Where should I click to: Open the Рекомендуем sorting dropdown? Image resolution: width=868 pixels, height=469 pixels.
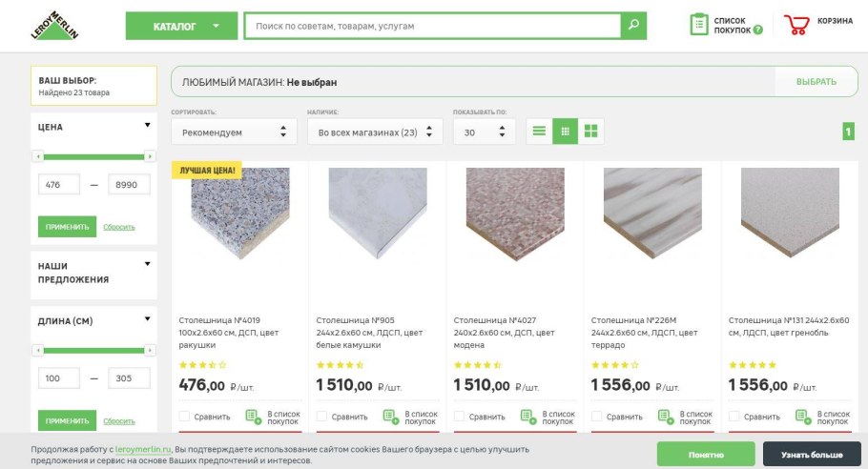[x=234, y=133]
